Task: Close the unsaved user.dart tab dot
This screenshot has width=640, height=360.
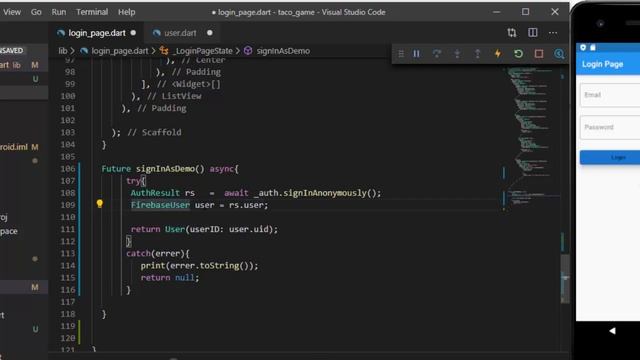Action: pos(210,33)
